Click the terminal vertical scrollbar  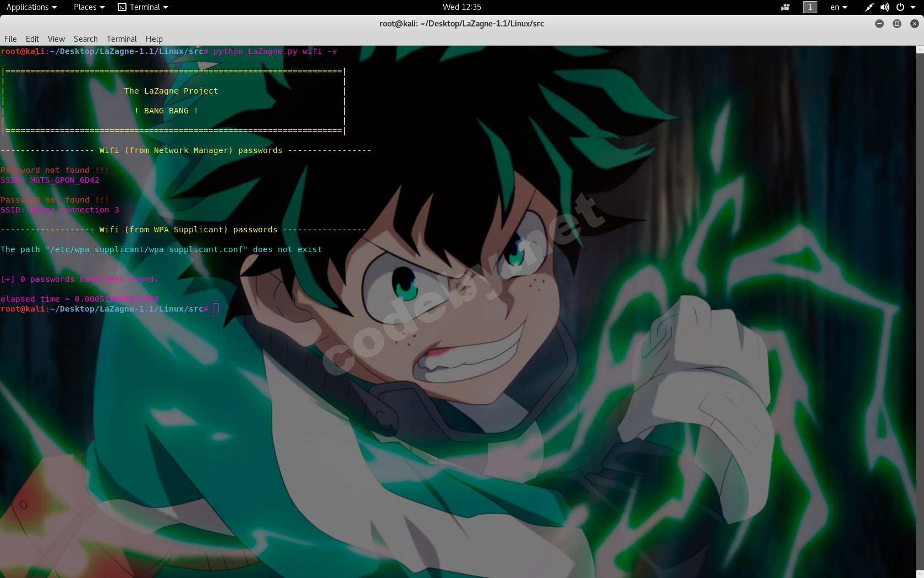coord(920,312)
